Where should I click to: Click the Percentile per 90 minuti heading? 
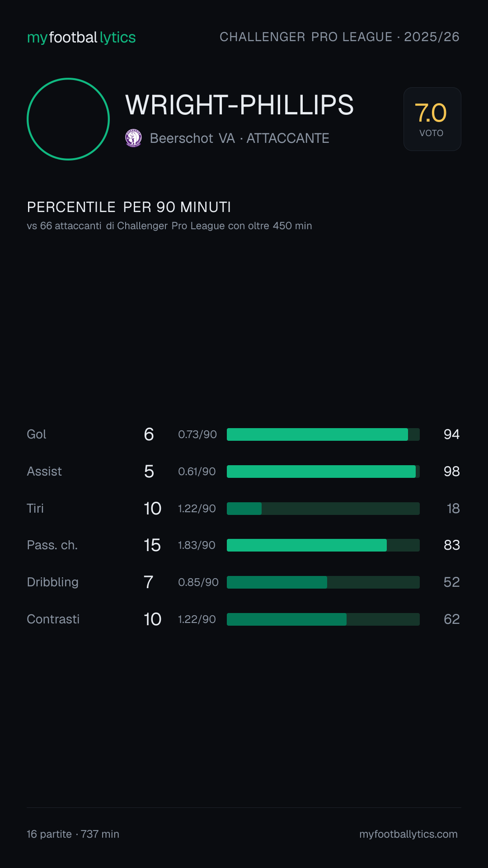click(x=129, y=207)
